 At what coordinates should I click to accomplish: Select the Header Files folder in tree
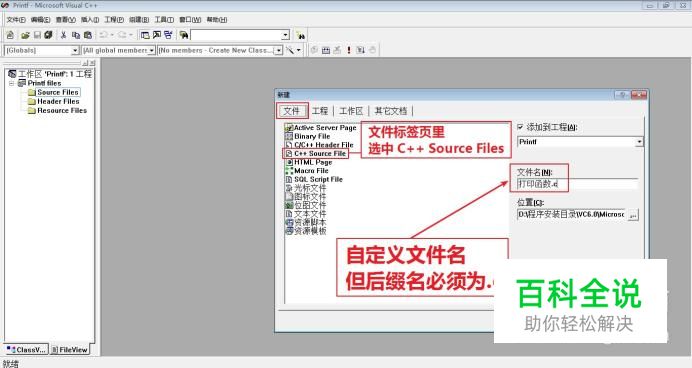(58, 101)
